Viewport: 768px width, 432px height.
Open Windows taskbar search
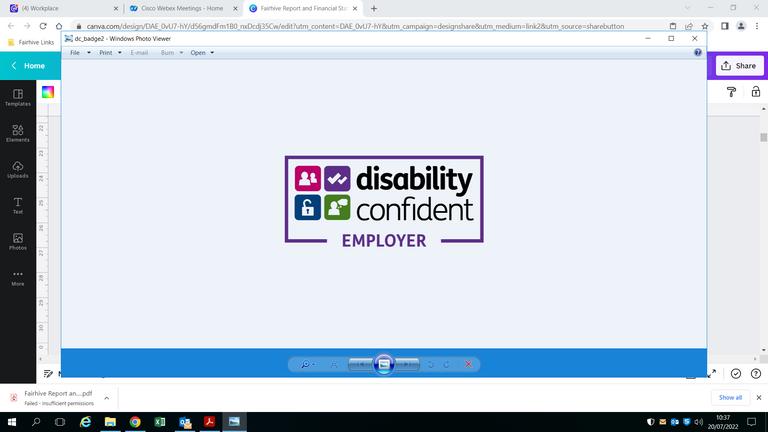(x=36, y=422)
